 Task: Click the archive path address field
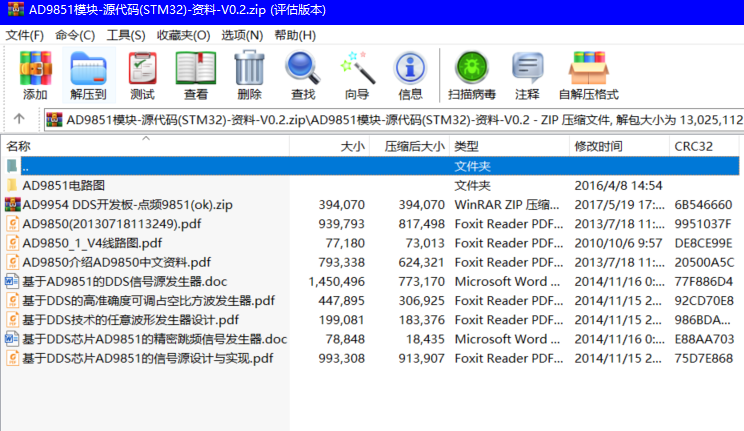click(x=394, y=120)
